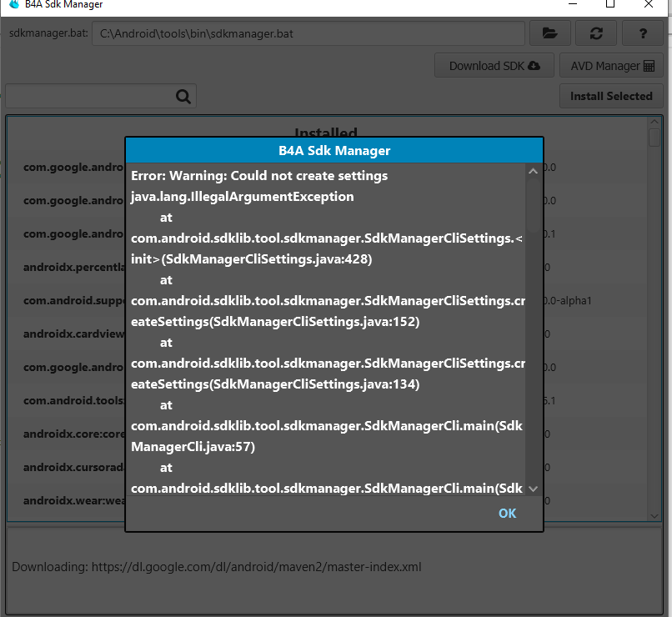Click the main list scrollbar up arrow
This screenshot has height=617, width=672.
(x=654, y=122)
